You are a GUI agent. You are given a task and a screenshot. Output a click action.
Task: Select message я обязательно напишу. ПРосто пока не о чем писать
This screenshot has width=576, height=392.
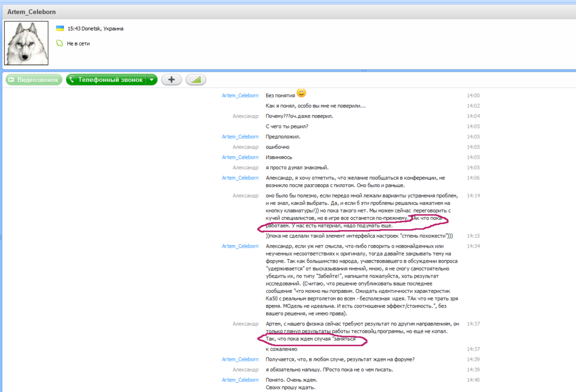(329, 370)
